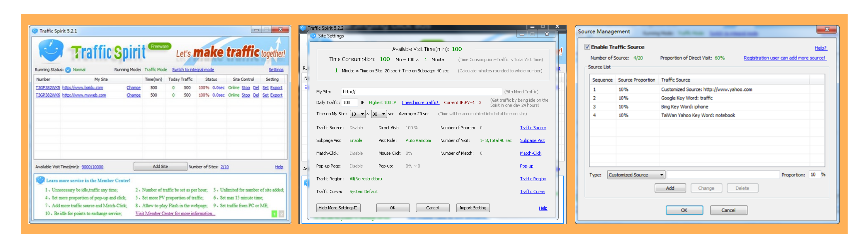Click Traffic Spirit 5.2.1 title bar icon

pos(35,31)
